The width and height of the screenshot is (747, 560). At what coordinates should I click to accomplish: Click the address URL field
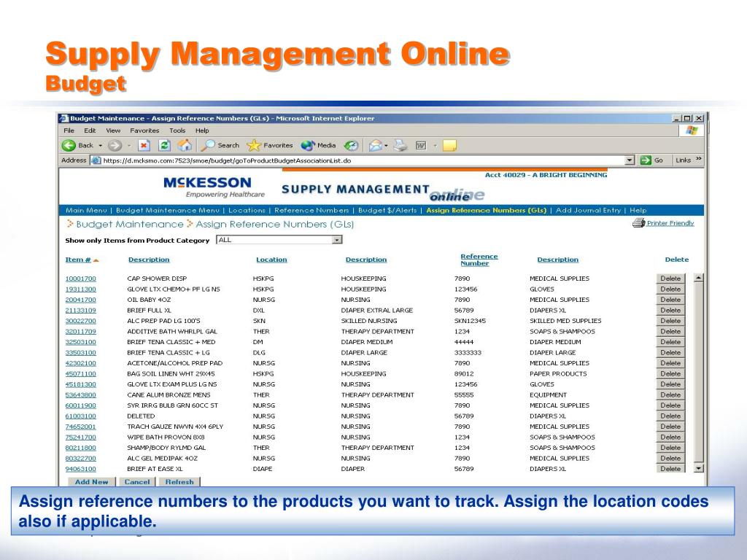point(363,160)
